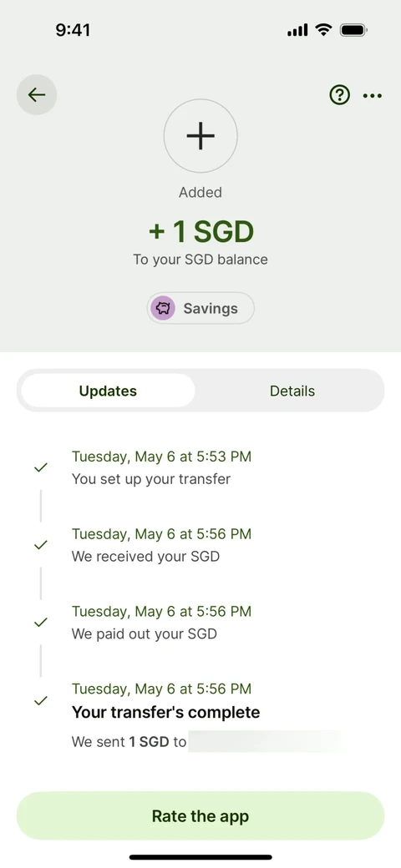Tap the Wi-Fi status icon
Viewport: 401px width, 868px height.
(323, 30)
